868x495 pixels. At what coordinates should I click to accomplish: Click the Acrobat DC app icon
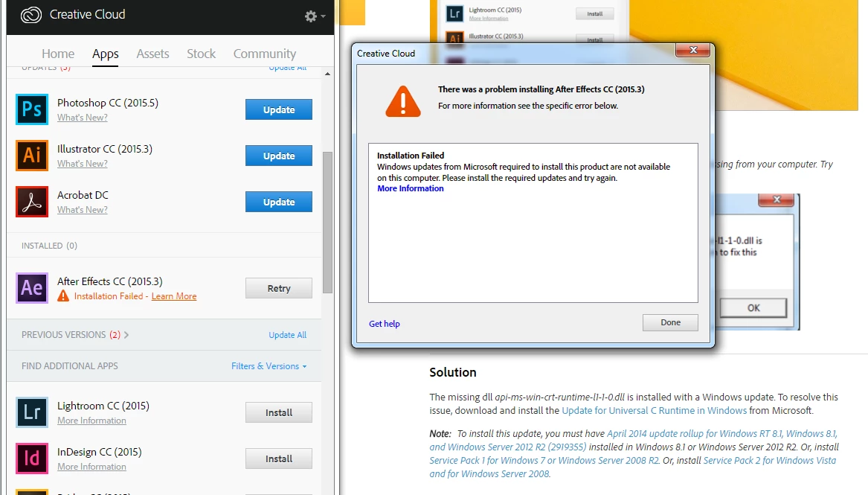tap(31, 202)
